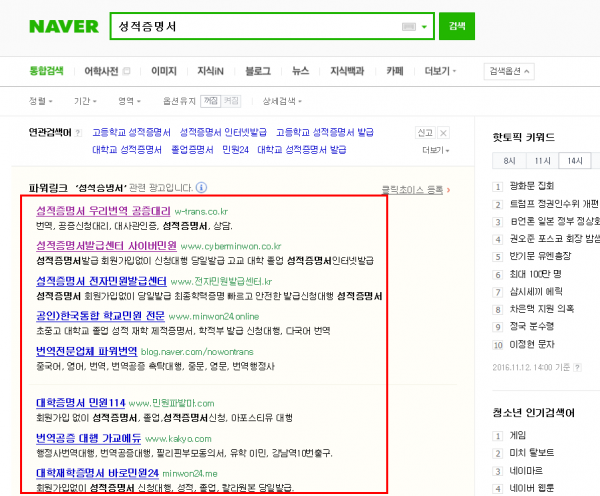Open ad 공인)한국통합 학교민원 전문
The height and width of the screenshot is (496, 600).
coord(100,316)
